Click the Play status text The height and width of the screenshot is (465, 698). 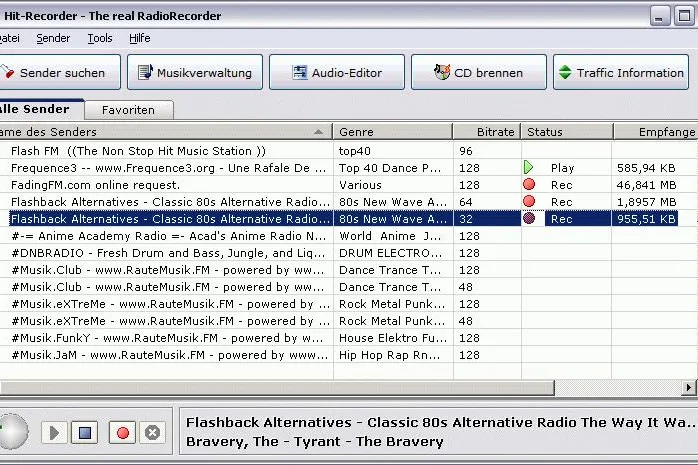562,168
